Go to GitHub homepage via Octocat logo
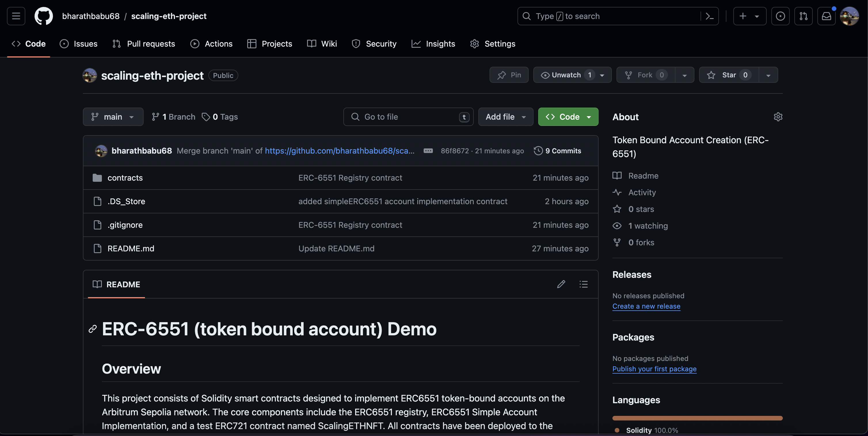 43,16
